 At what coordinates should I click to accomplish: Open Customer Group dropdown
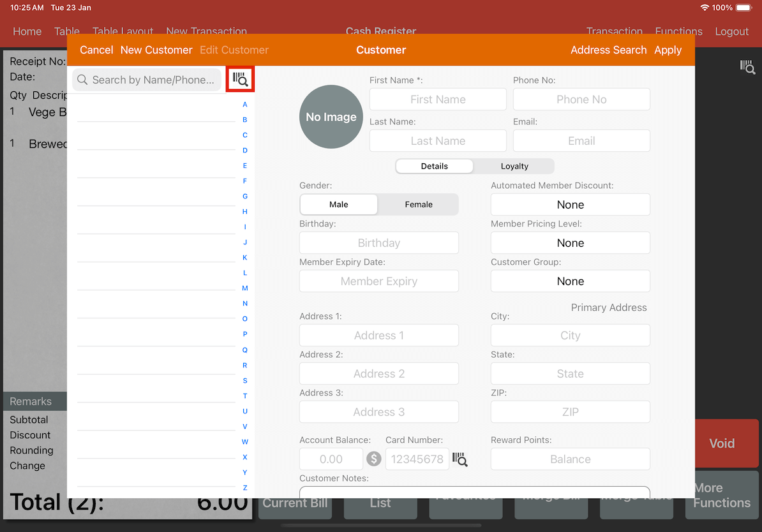click(570, 281)
